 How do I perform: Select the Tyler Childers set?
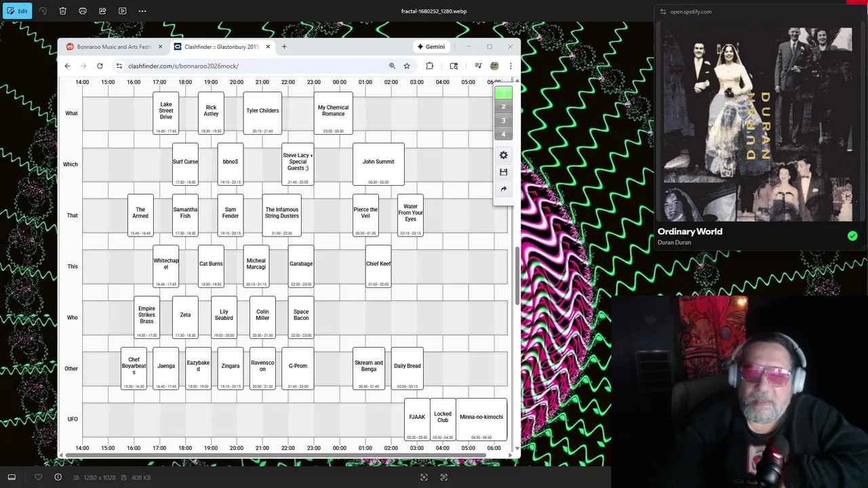click(x=262, y=113)
